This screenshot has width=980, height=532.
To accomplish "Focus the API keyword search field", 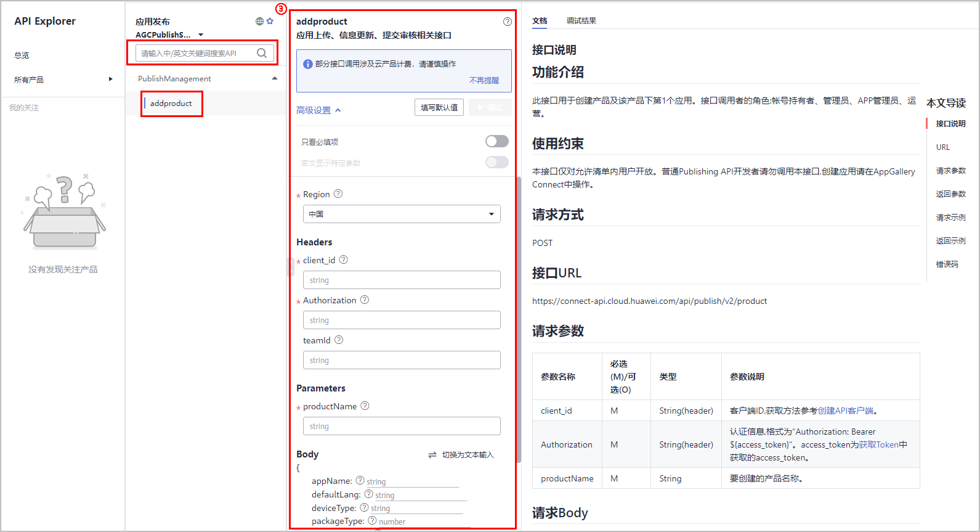I will pyautogui.click(x=205, y=53).
